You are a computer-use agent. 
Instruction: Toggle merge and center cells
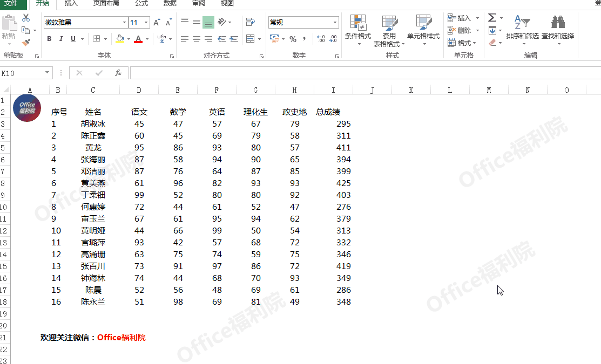[x=251, y=39]
